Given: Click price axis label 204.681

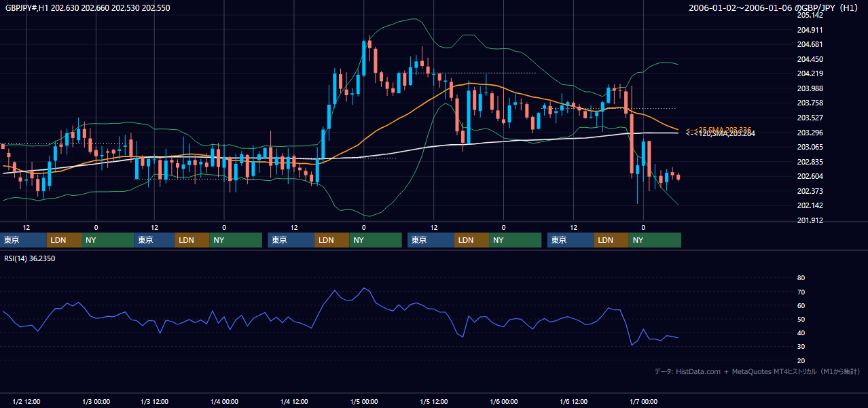Looking at the screenshot, I should pyautogui.click(x=810, y=45).
